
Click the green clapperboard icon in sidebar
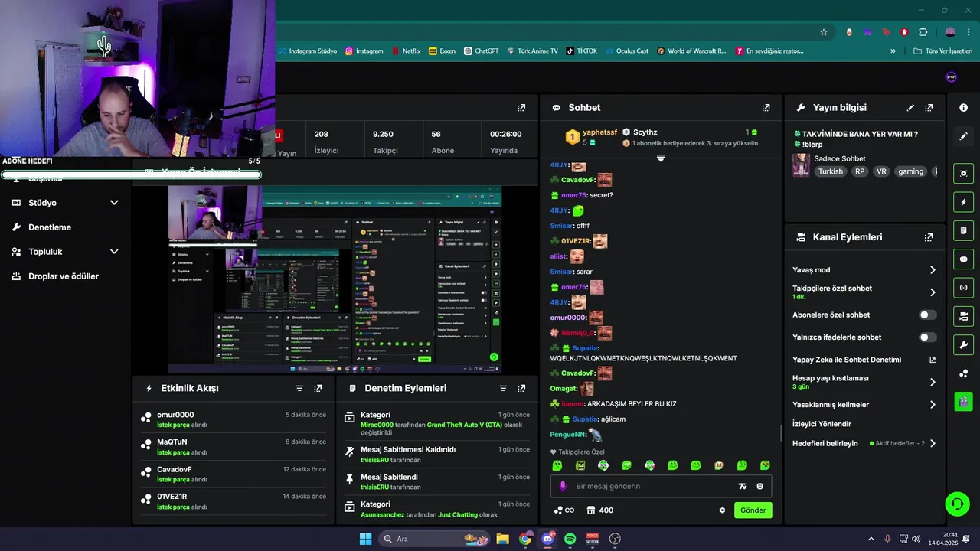963,401
